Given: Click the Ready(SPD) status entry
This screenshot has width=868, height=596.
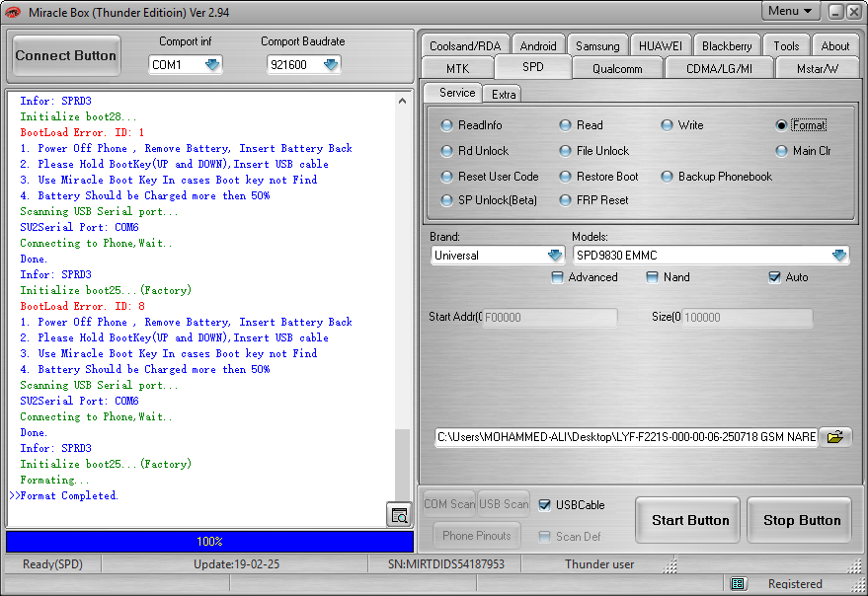Looking at the screenshot, I should click(52, 563).
